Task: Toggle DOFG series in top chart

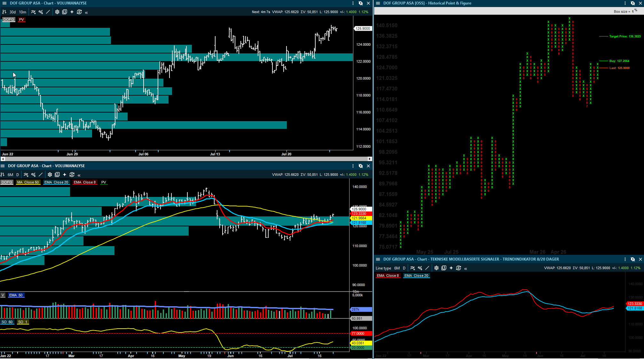Action: pos(9,20)
